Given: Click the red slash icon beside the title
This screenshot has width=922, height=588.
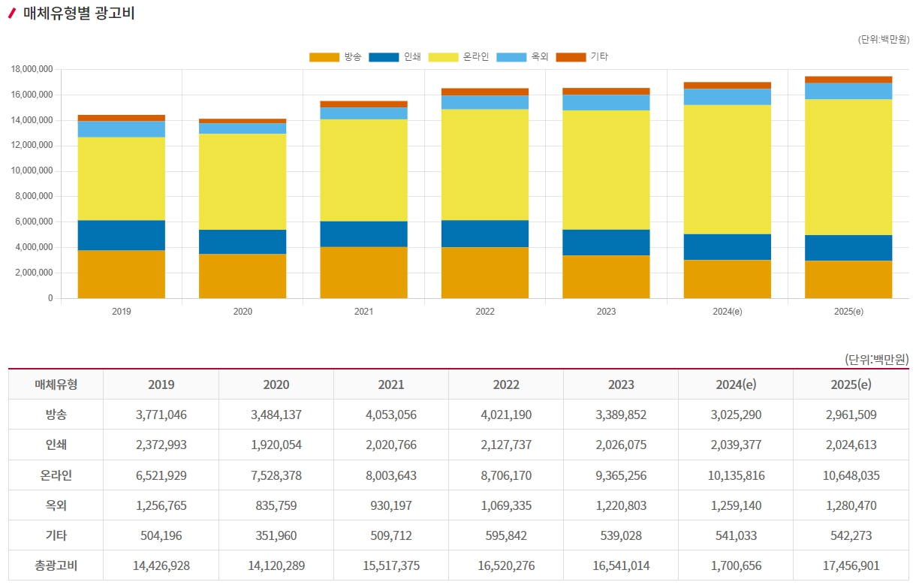Looking at the screenshot, I should point(12,14).
